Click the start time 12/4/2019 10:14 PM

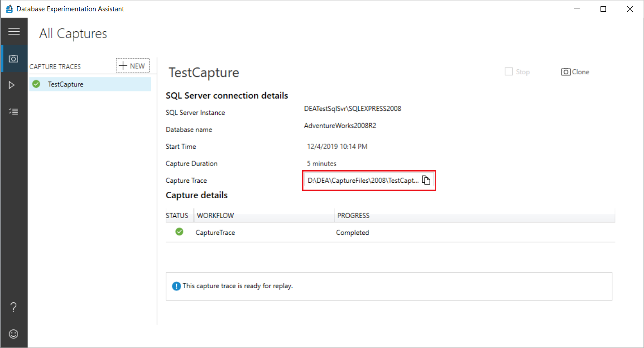coord(337,147)
